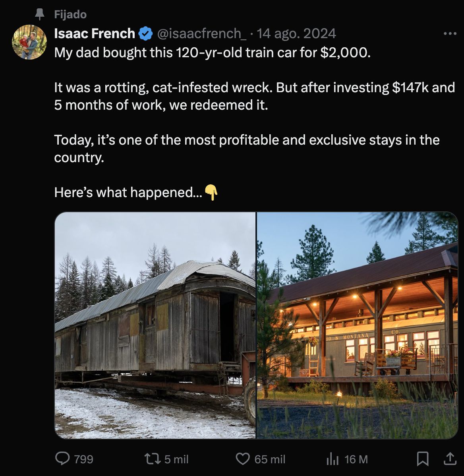Viewport: 464px width, 476px height.
Task: Click the pin icon beside Fijado
Action: 39,14
